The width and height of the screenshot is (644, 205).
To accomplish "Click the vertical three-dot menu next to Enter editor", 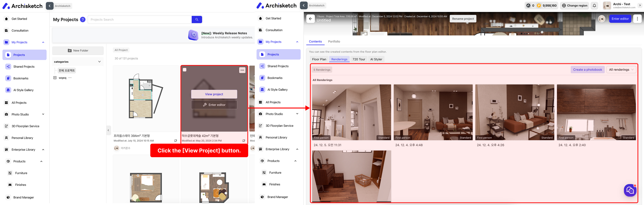I will pos(637,19).
